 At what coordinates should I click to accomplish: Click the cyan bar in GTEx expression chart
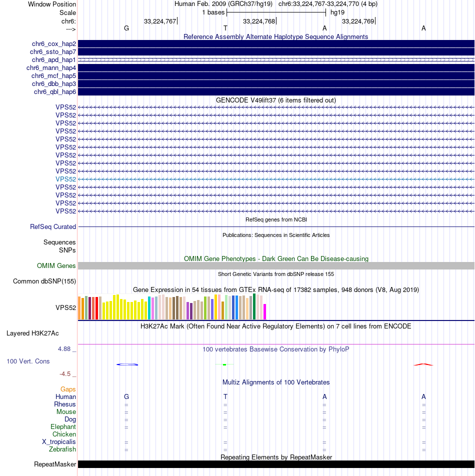point(149,308)
